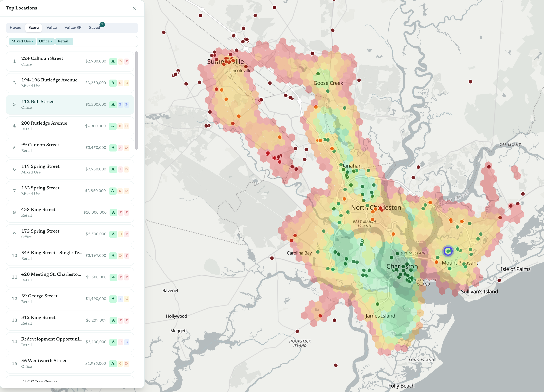Remove the Mixed Use filter tag
This screenshot has height=392, width=544.
[33, 41]
